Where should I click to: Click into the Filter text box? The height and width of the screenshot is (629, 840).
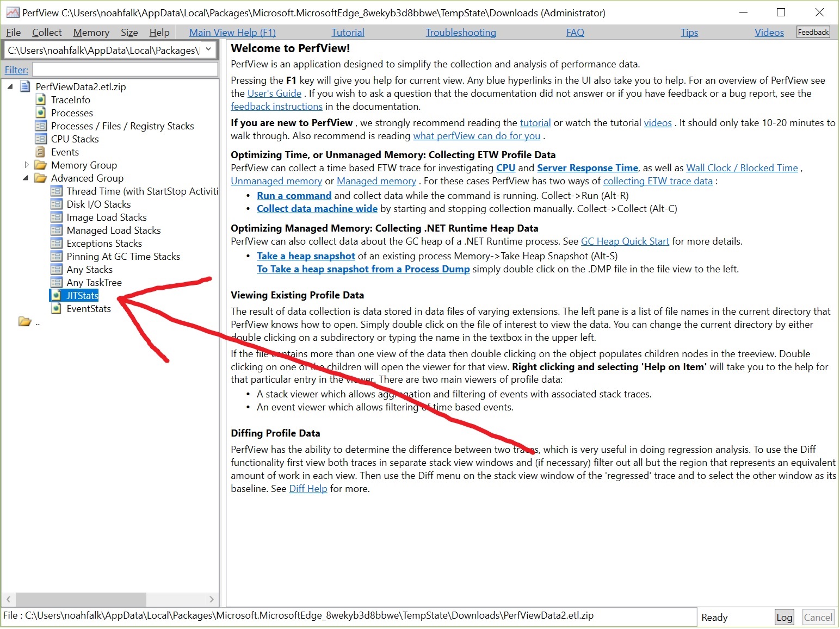click(125, 69)
